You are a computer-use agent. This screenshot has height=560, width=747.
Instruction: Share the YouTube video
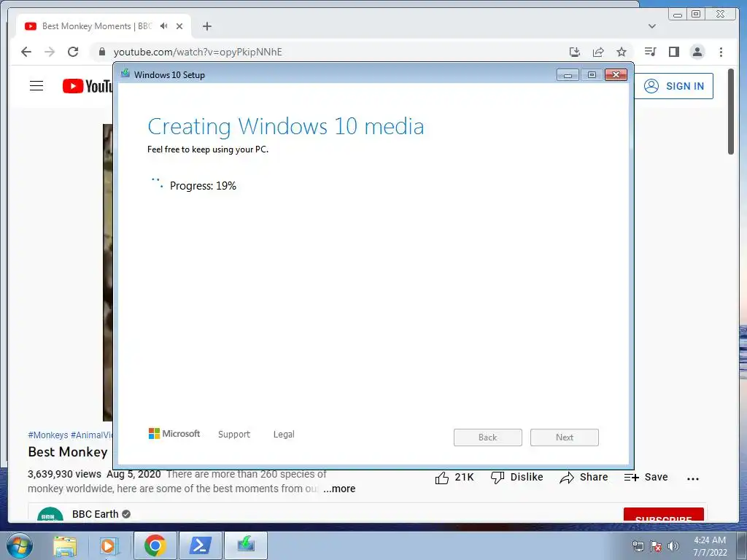(584, 477)
